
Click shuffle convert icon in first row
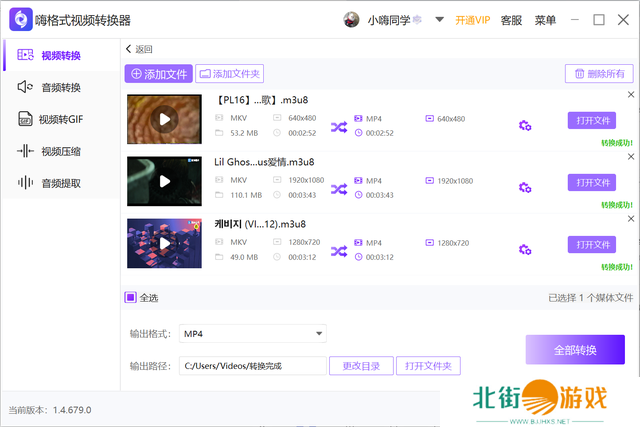[339, 126]
